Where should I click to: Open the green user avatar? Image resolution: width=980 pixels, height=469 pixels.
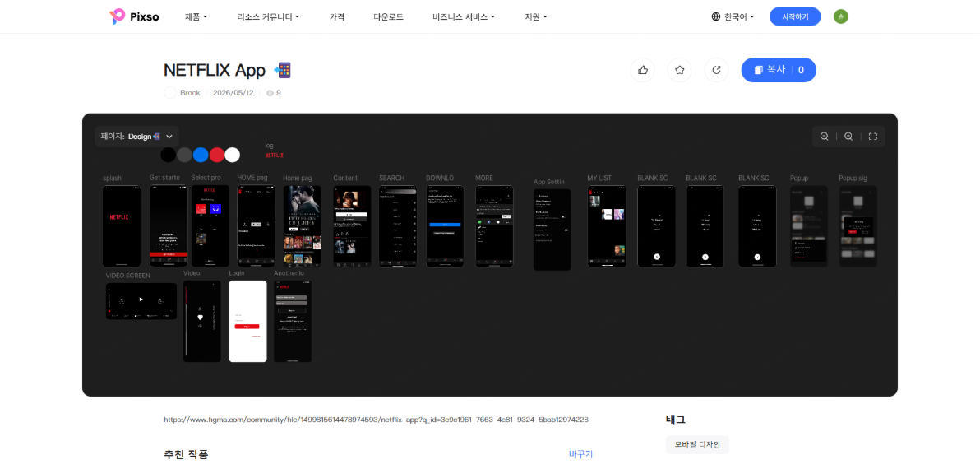coord(840,17)
